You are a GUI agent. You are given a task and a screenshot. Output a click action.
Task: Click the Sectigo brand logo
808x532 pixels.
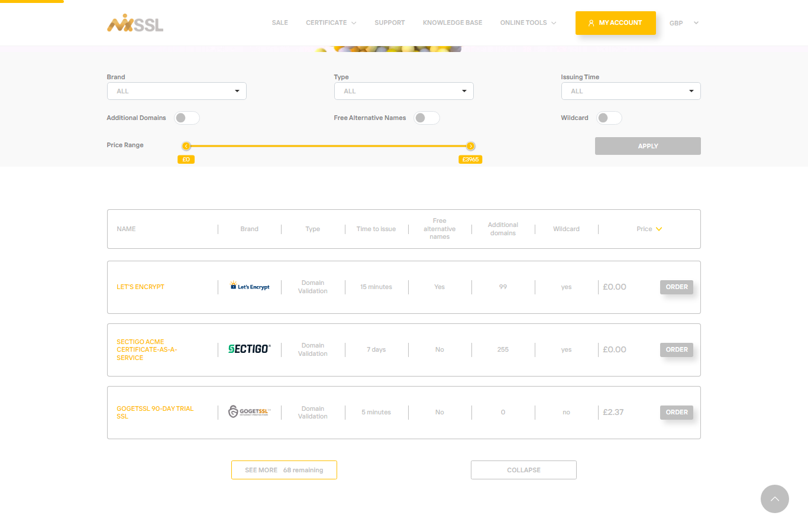250,349
